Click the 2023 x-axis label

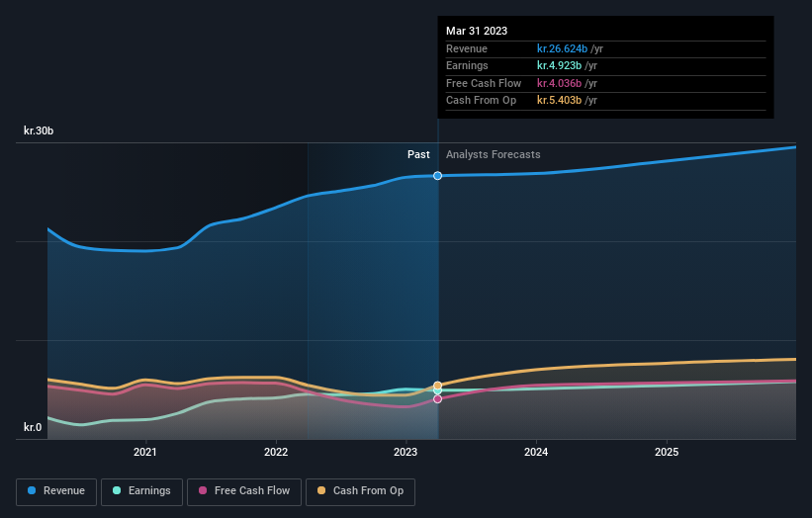click(406, 453)
